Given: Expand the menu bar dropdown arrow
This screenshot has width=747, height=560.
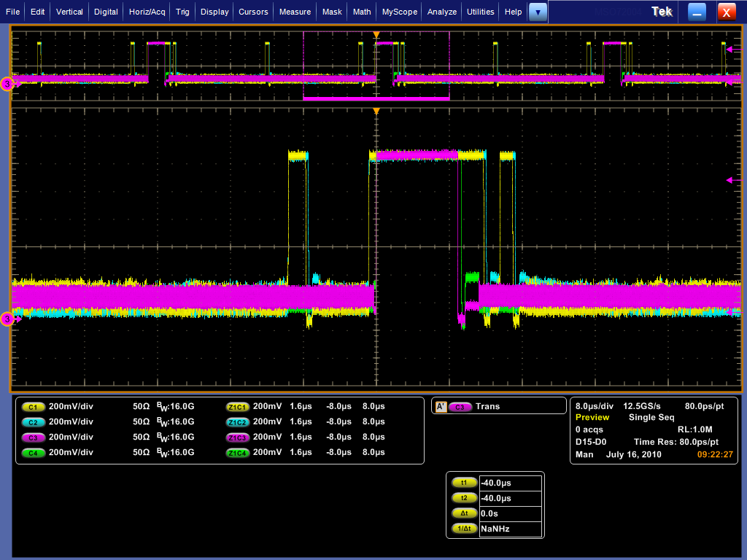Looking at the screenshot, I should tap(538, 12).
